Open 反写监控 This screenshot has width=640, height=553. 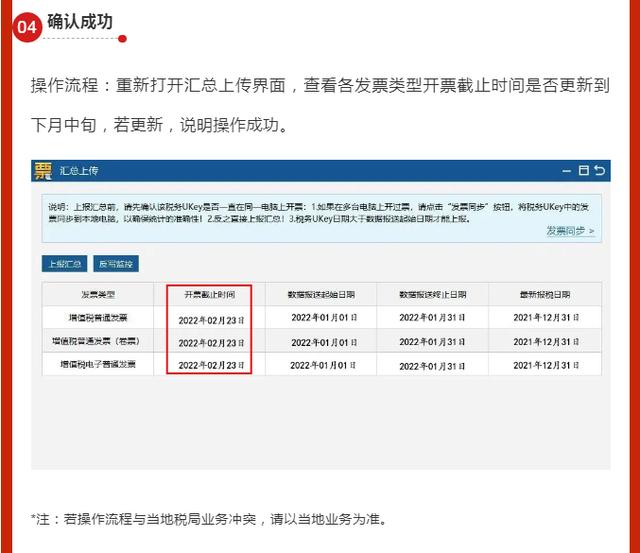click(x=116, y=264)
